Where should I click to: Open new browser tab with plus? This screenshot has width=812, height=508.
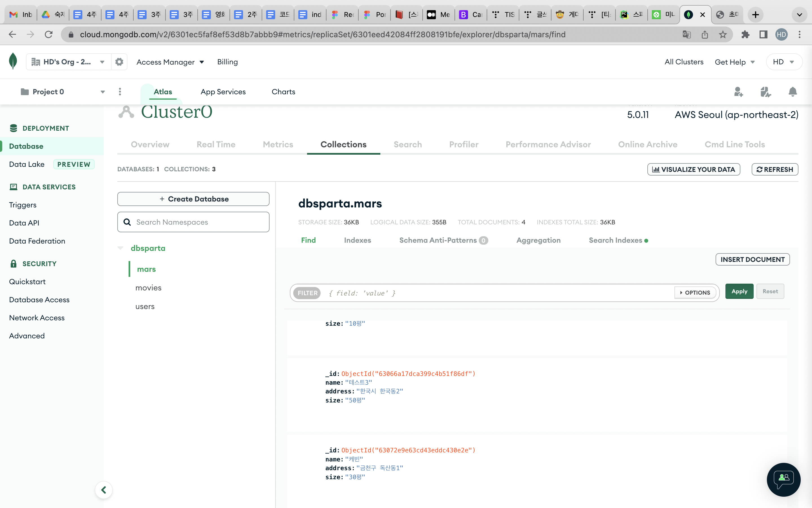click(x=755, y=14)
